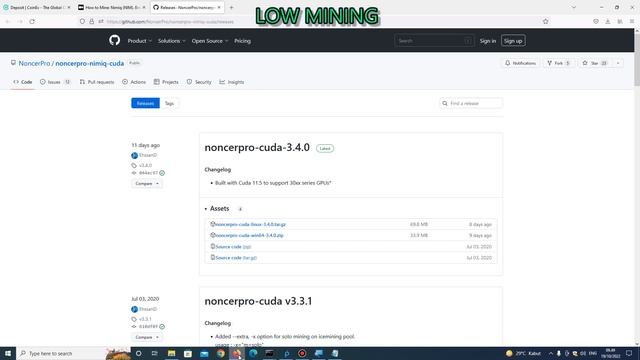Open Firefox list all tabs chevron
Screen dimensions: 640x360
(x=574, y=7)
